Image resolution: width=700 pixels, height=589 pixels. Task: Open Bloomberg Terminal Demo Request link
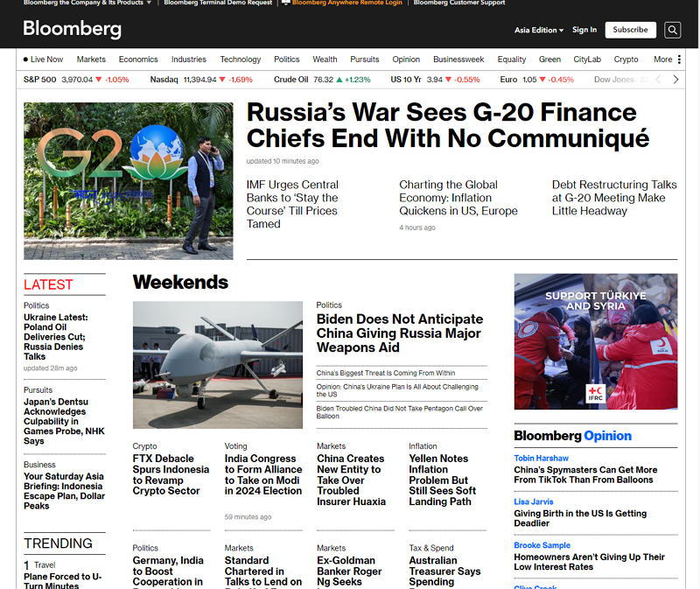coord(218,3)
